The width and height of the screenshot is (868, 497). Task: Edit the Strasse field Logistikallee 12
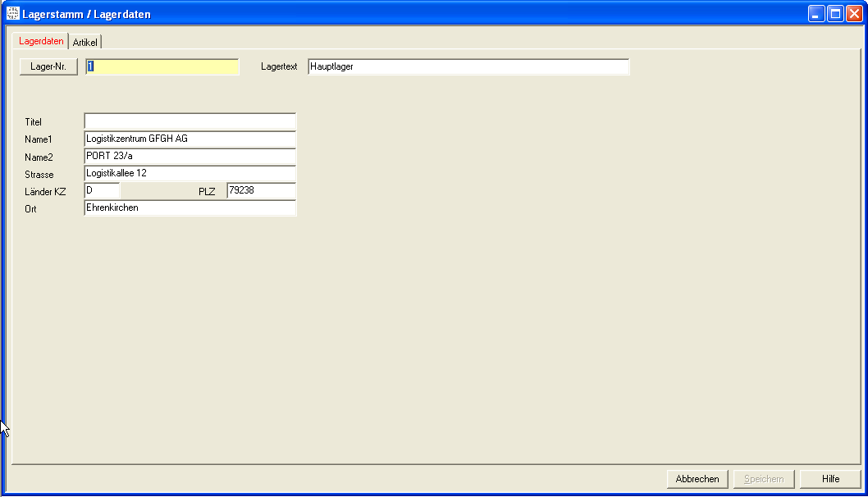coord(190,173)
